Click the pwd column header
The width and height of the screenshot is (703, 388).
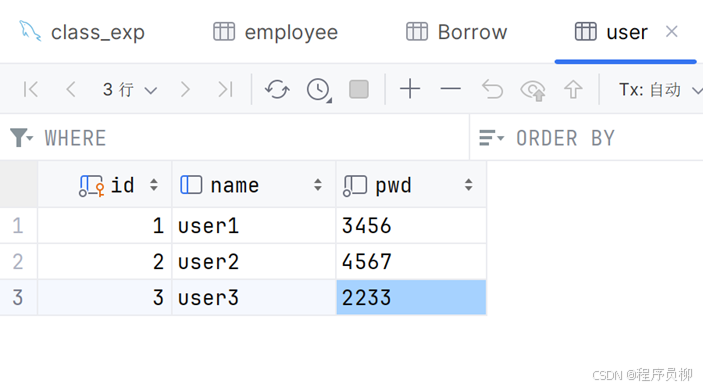[x=411, y=185]
